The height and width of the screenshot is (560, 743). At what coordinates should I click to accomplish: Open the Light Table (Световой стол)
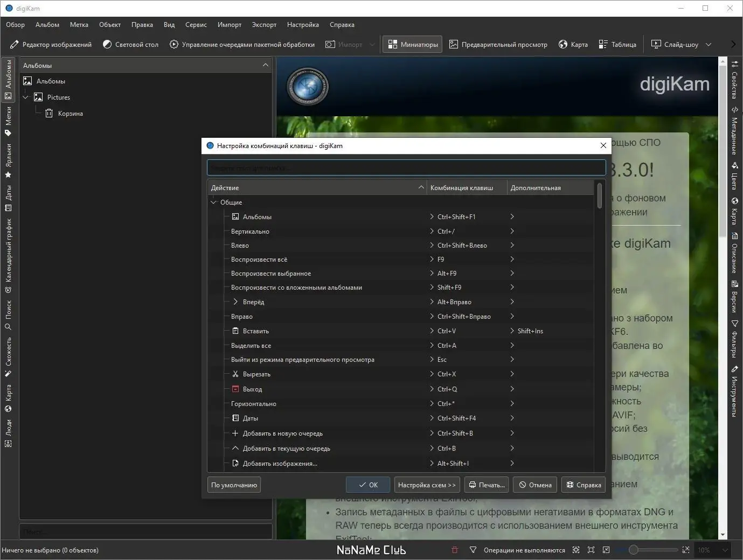(x=130, y=45)
